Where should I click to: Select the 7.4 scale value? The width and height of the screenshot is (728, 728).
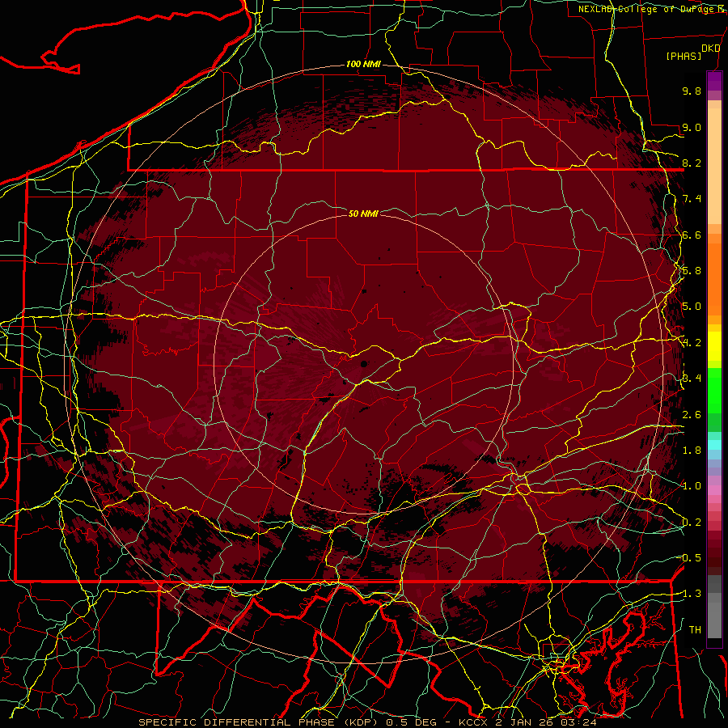tap(692, 199)
